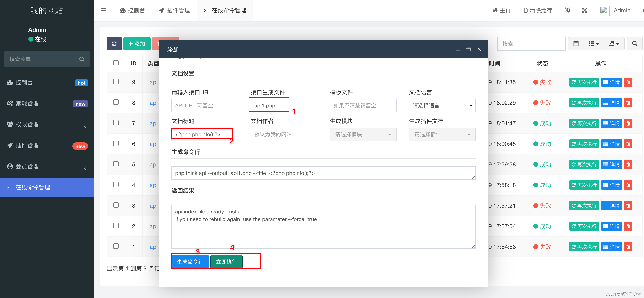644x298 pixels.
Task: Check the checkbox for row ID 9
Action: (116, 82)
